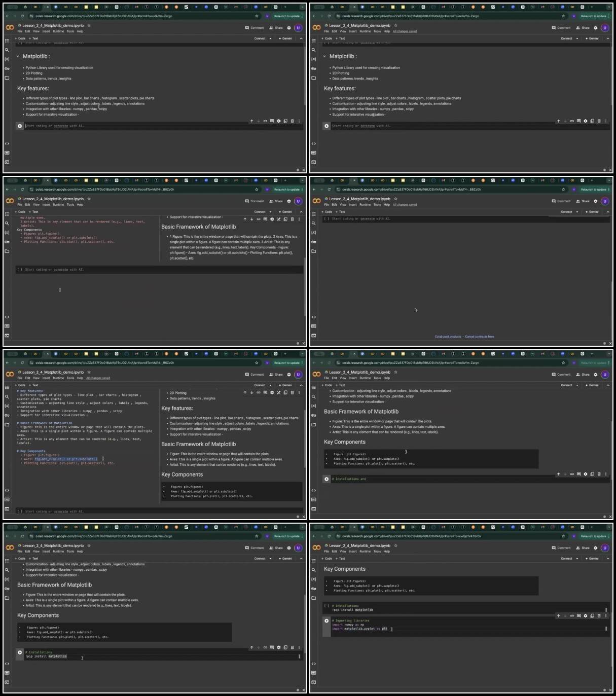This screenshot has width=616, height=696.
Task: Open Files folder icon in '# Installations and' frame
Action: click(x=314, y=425)
